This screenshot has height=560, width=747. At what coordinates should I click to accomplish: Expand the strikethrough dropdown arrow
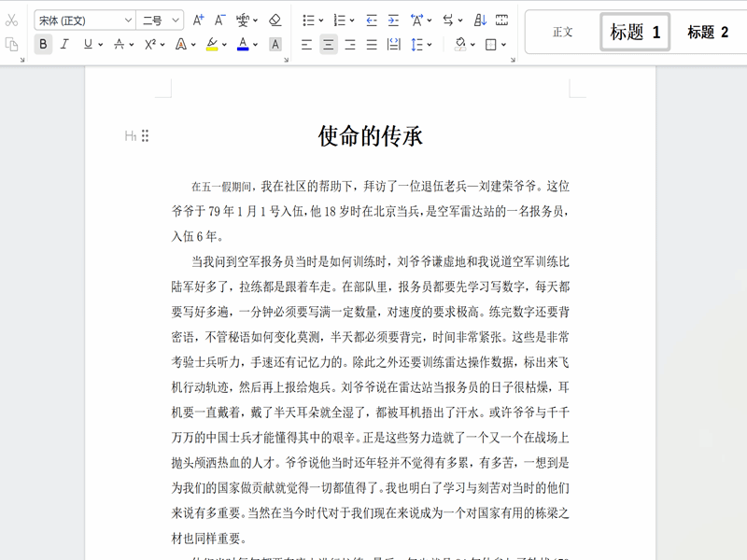(132, 45)
